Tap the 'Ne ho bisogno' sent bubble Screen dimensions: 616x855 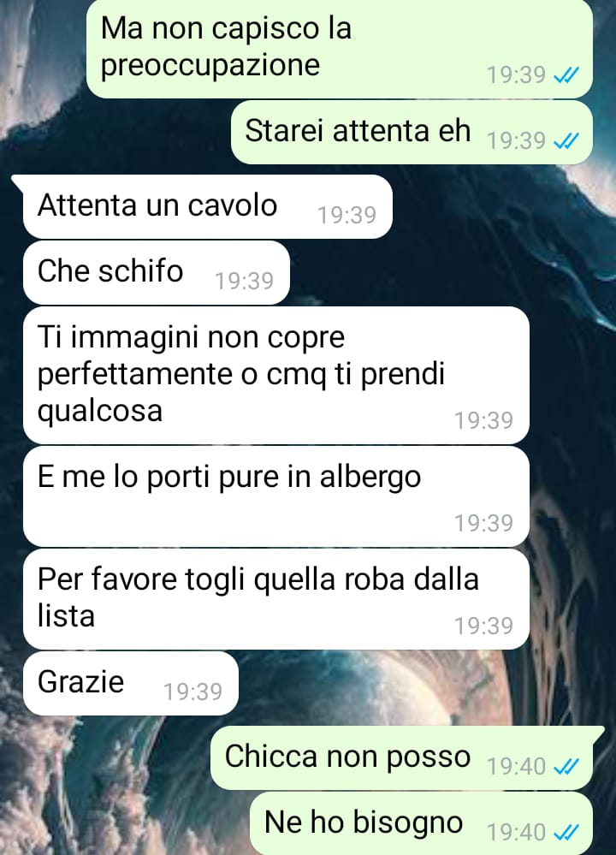(421, 823)
